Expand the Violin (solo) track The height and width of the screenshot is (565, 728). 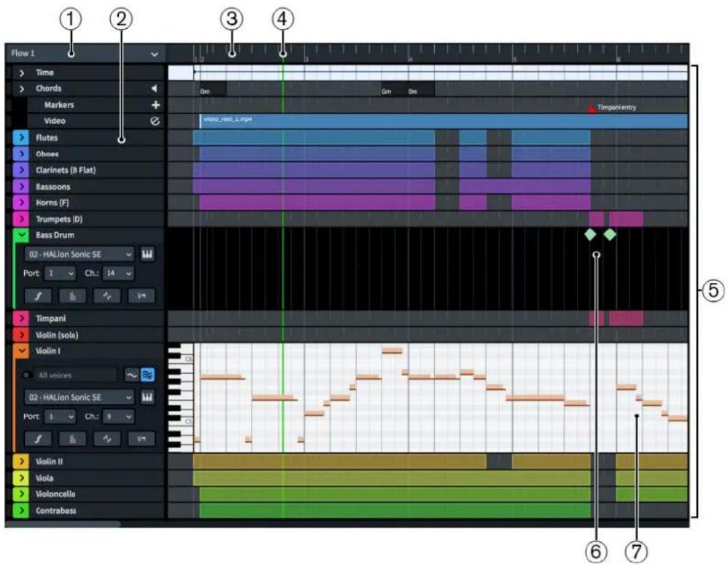pos(21,335)
